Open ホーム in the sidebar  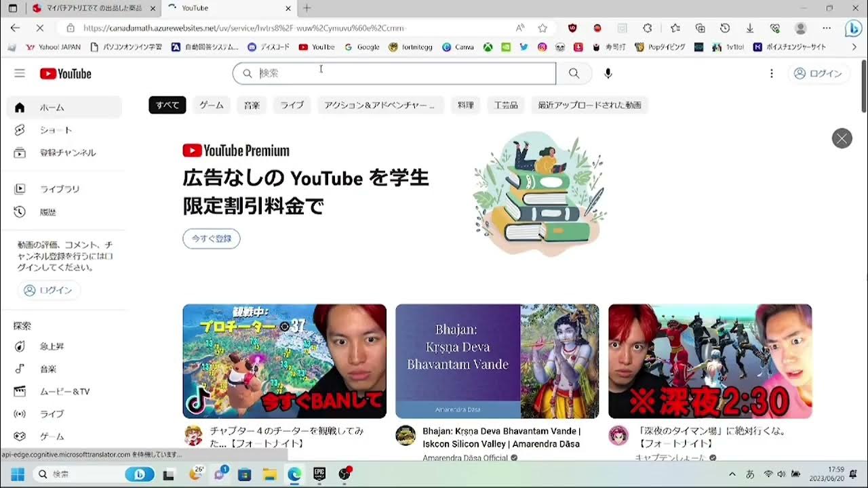64,107
